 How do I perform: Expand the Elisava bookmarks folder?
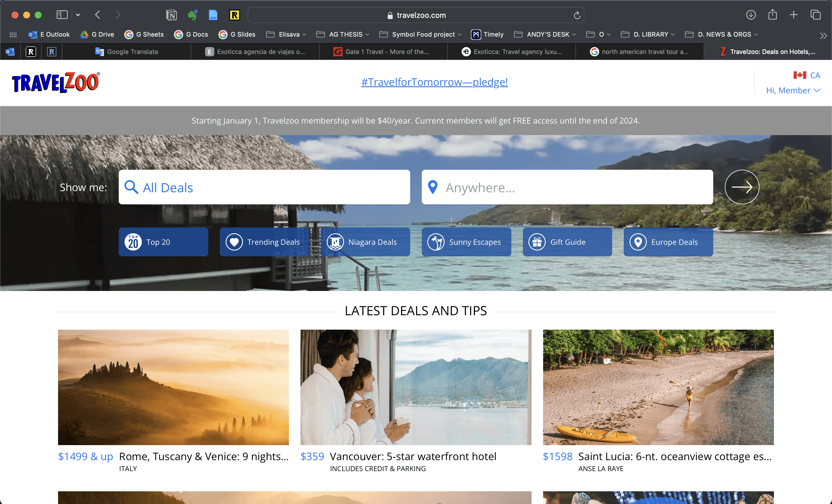pyautogui.click(x=286, y=34)
